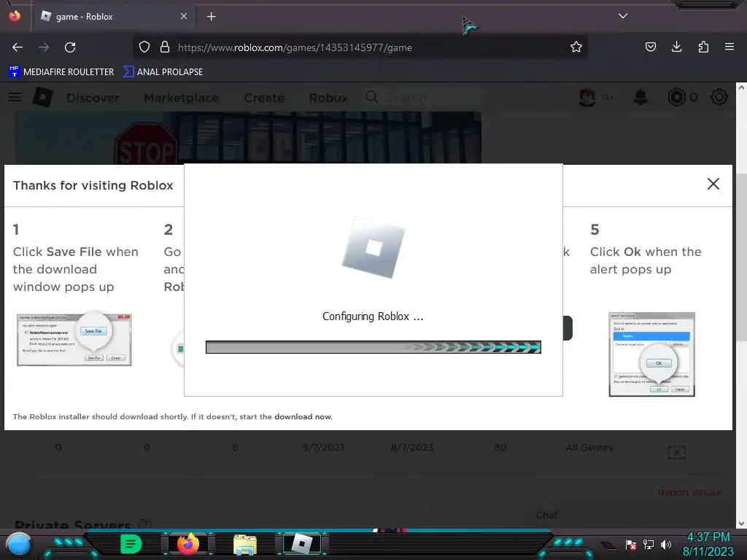Open the Roblox notifications bell
747x560 pixels.
(640, 97)
